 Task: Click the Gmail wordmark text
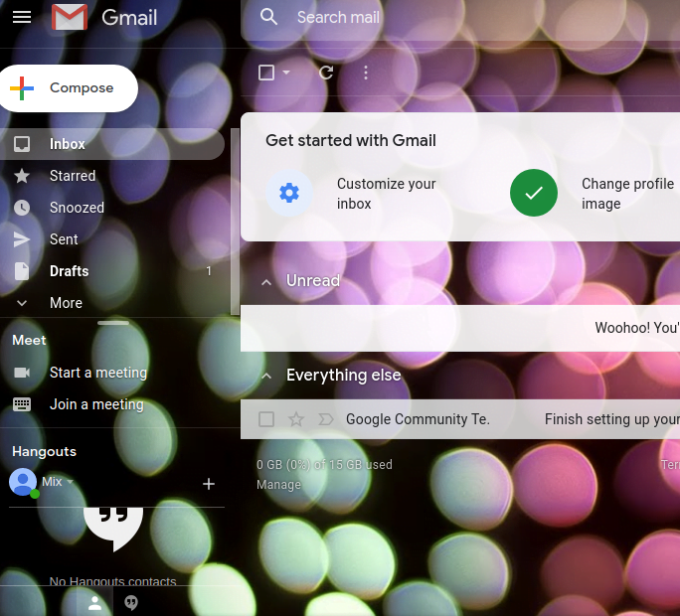(129, 18)
